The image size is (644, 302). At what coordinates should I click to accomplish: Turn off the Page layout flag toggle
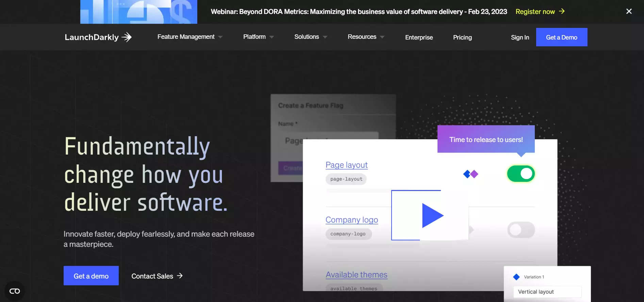521,174
